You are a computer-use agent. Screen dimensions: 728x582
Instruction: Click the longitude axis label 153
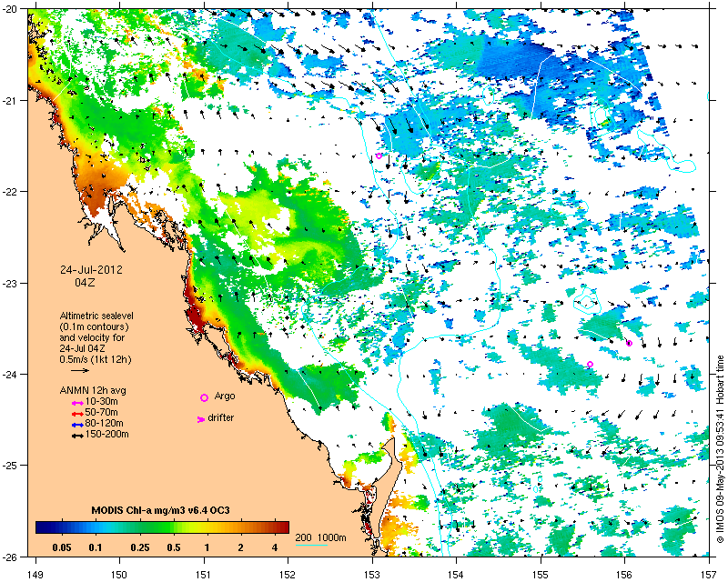point(372,575)
